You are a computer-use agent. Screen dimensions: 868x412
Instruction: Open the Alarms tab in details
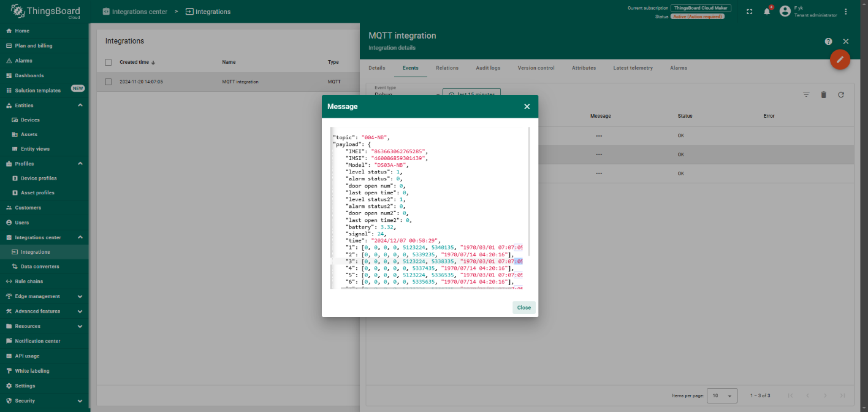[679, 68]
